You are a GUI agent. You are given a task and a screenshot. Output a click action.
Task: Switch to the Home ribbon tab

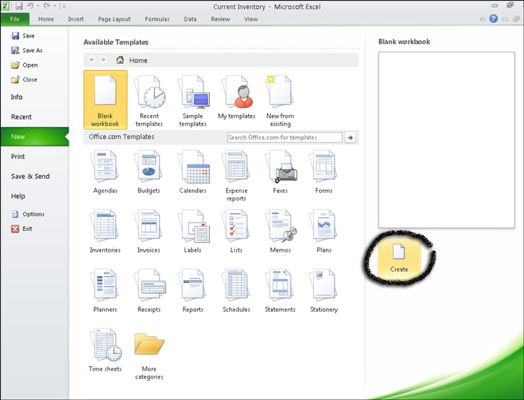click(x=46, y=19)
